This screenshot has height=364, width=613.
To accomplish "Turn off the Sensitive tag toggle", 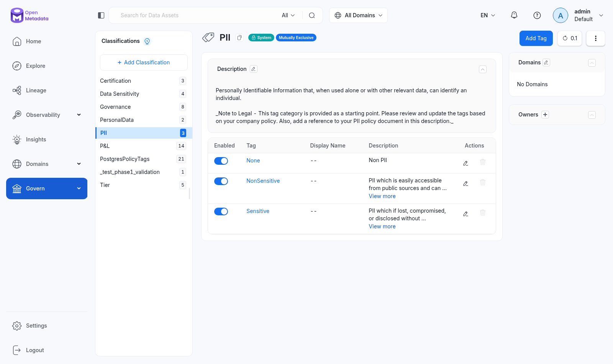I will [221, 212].
